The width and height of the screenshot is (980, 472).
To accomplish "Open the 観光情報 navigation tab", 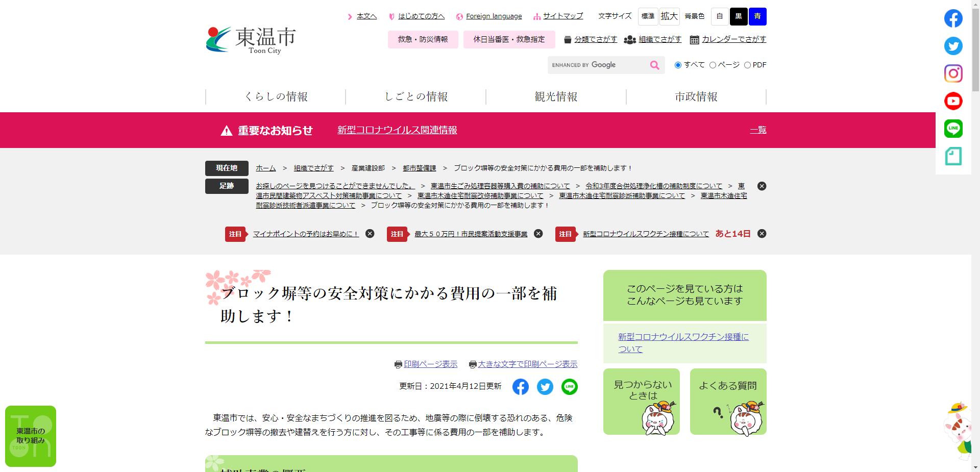I will pyautogui.click(x=556, y=96).
